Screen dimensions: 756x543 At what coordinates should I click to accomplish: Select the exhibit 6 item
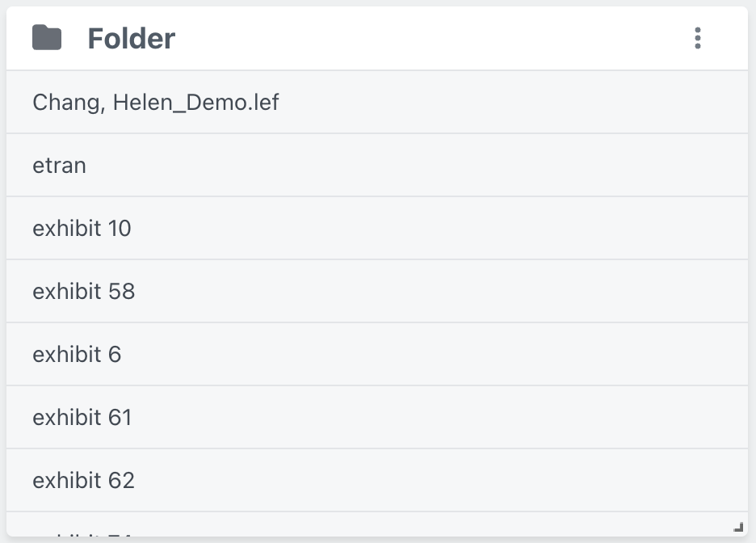coord(77,354)
